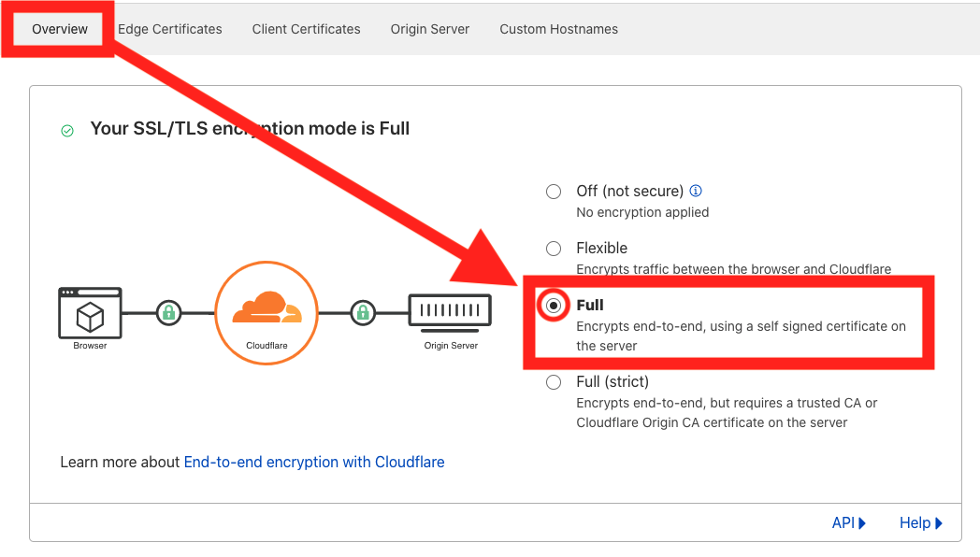
Task: Choose the Flexible encryption radio button
Action: 554,249
